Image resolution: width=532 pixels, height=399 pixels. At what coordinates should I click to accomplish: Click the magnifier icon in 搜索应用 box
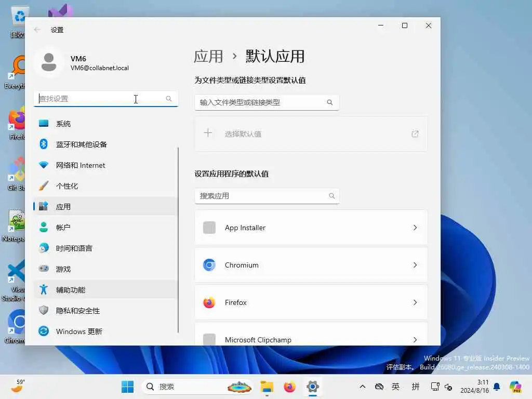pos(332,196)
